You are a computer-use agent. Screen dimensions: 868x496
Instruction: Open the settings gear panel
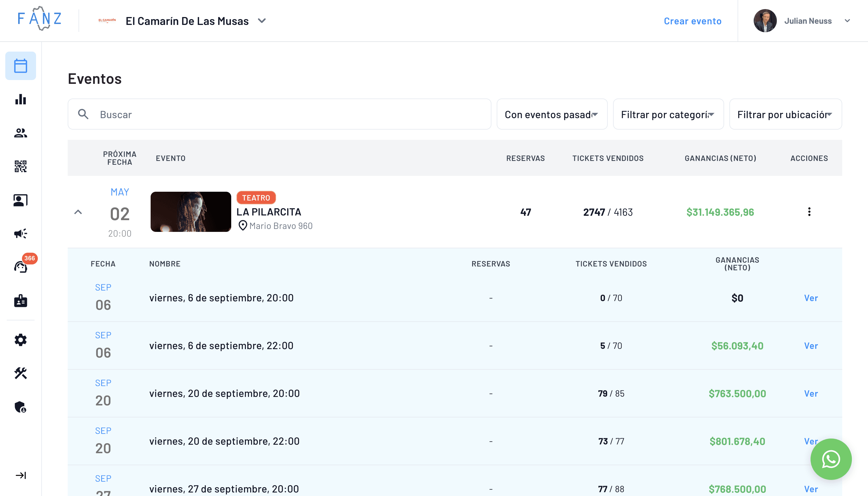pos(21,340)
